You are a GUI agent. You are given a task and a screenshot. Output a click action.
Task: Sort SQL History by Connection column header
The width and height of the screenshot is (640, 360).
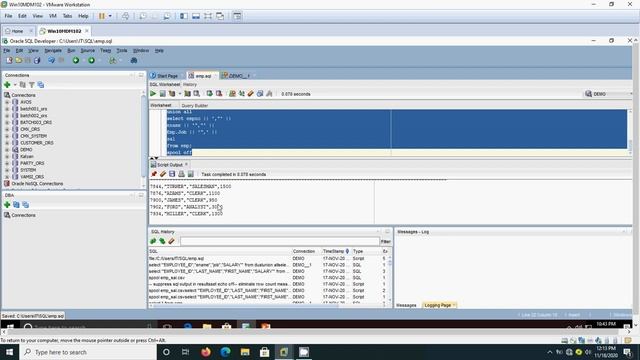(x=304, y=251)
